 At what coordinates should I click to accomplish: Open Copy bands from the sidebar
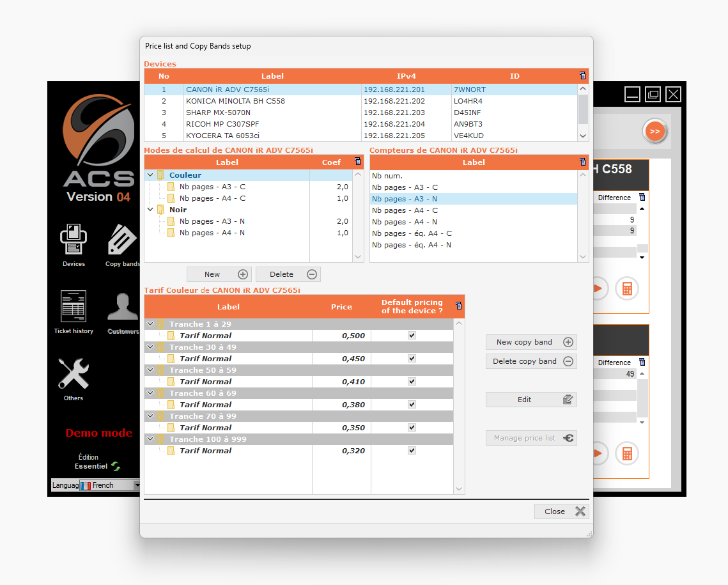tap(123, 245)
